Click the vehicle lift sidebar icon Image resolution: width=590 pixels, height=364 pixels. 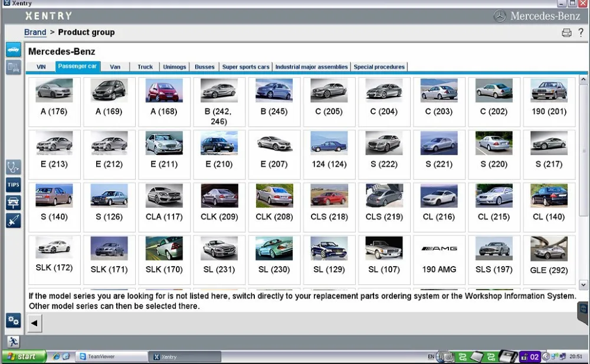point(13,202)
